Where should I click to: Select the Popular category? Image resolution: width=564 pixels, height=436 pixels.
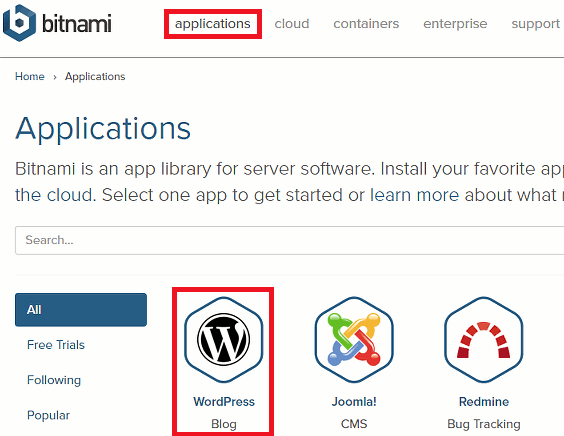pyautogui.click(x=49, y=415)
